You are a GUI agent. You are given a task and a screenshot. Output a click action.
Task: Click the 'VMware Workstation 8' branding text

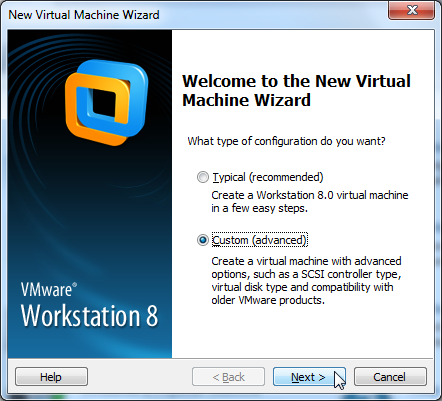coord(89,305)
